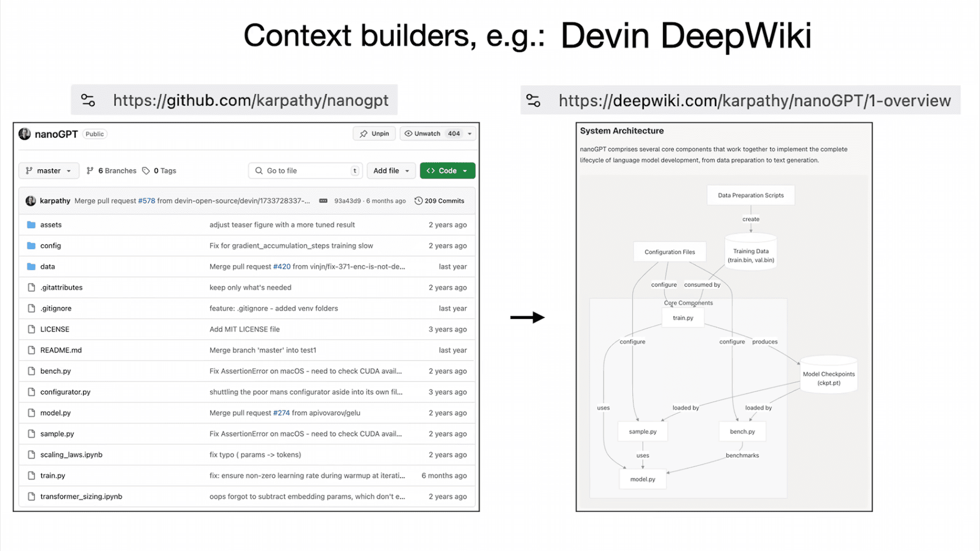Viewport: 980px width, 551px height.
Task: Open pull request #274 link in model.py row
Action: tap(281, 413)
